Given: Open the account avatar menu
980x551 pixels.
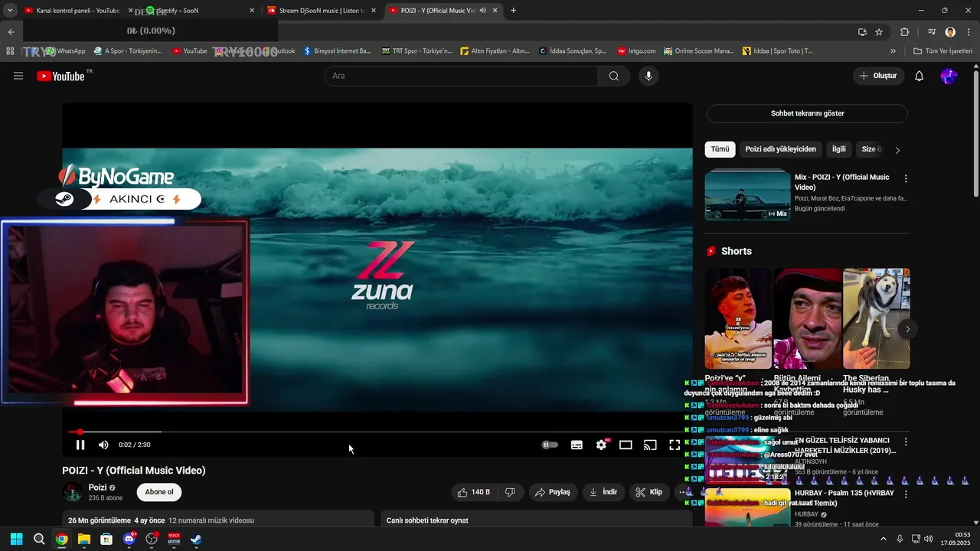Looking at the screenshot, I should point(949,76).
